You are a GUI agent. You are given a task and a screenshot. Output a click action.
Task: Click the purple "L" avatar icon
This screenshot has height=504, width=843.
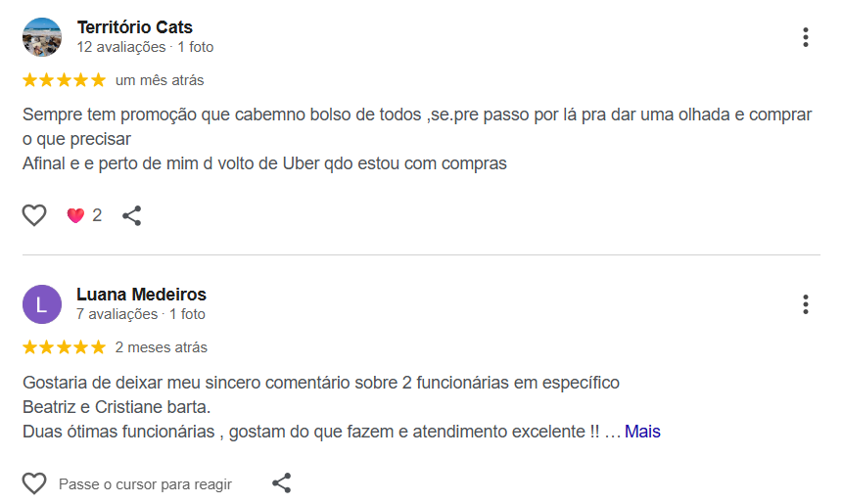tap(41, 304)
